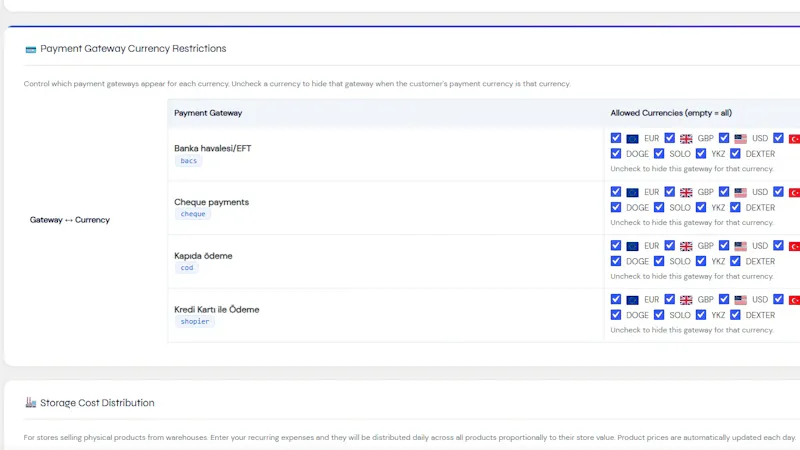Click the Storage Cost Distribution heading
Image resolution: width=800 pixels, height=450 pixels.
click(x=97, y=403)
